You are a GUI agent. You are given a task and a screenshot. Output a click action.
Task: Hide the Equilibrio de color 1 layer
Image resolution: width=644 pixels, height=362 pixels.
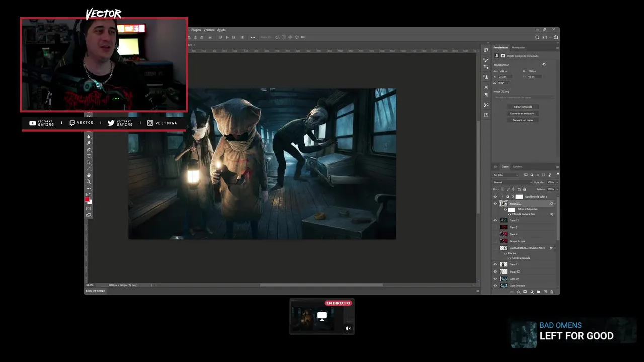pyautogui.click(x=495, y=197)
